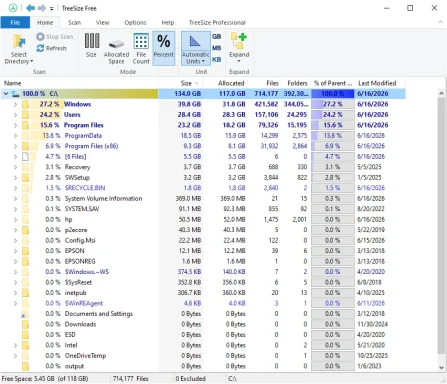This screenshot has height=384, width=447.
Task: Click the Expand ribbon button
Action: [239, 47]
